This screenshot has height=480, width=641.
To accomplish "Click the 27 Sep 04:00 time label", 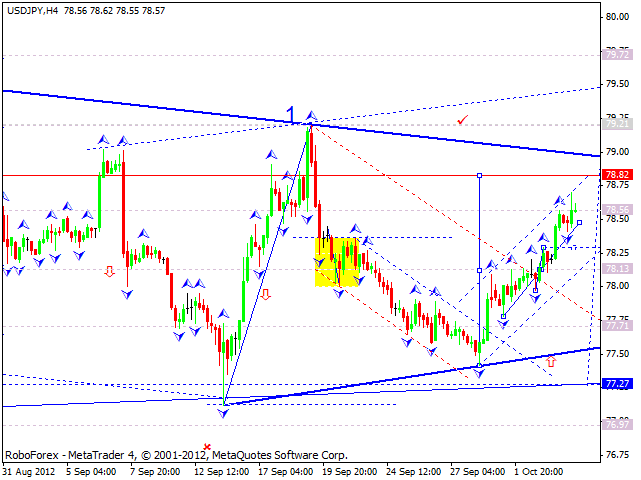I will click(477, 471).
